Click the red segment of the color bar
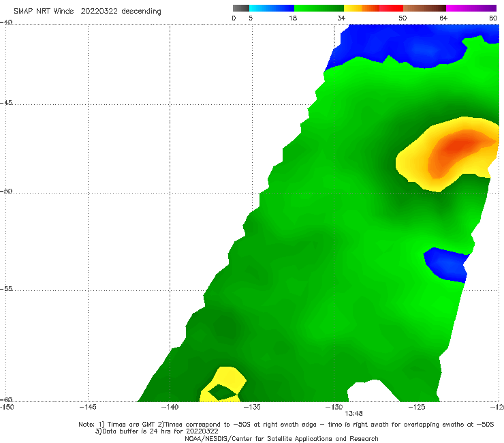The image size is (504, 443). pos(391,8)
